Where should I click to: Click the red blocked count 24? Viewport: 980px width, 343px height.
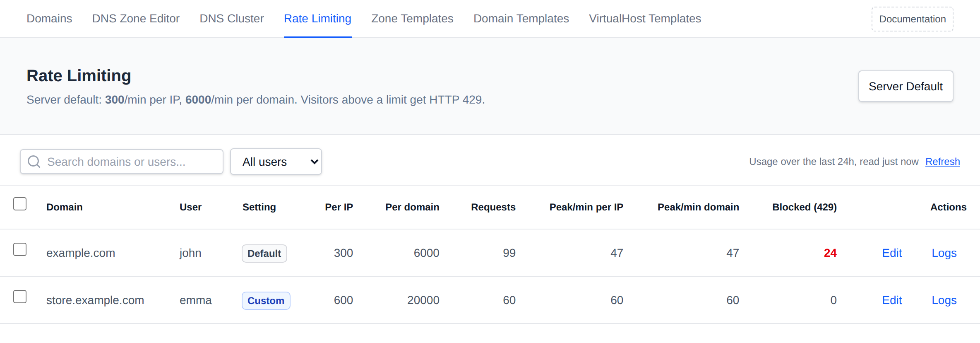pyautogui.click(x=830, y=253)
